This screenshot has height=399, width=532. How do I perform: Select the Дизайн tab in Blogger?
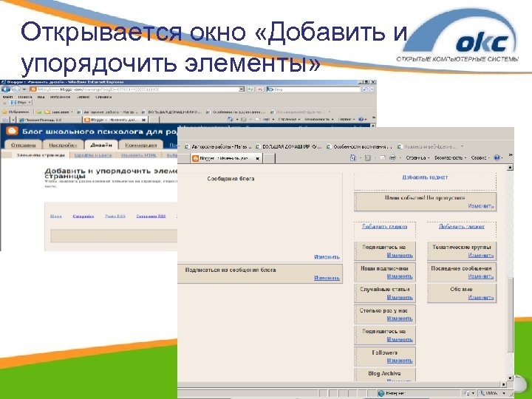[101, 146]
